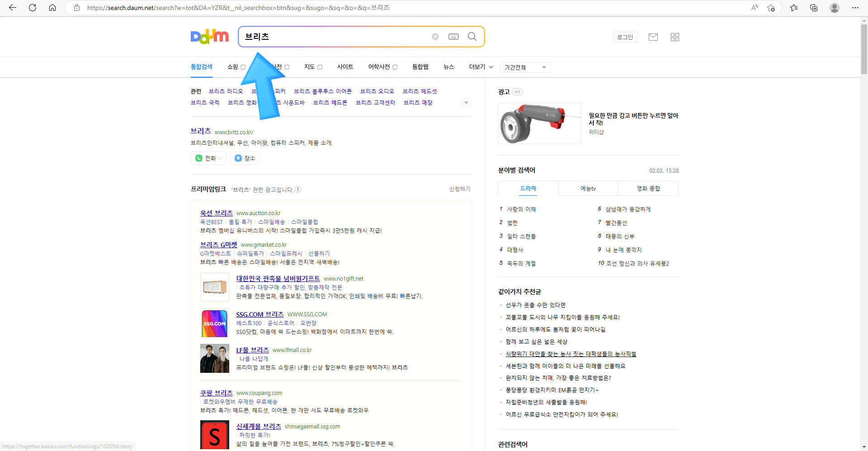
Task: Expand the 더보기 menu
Action: pos(481,67)
